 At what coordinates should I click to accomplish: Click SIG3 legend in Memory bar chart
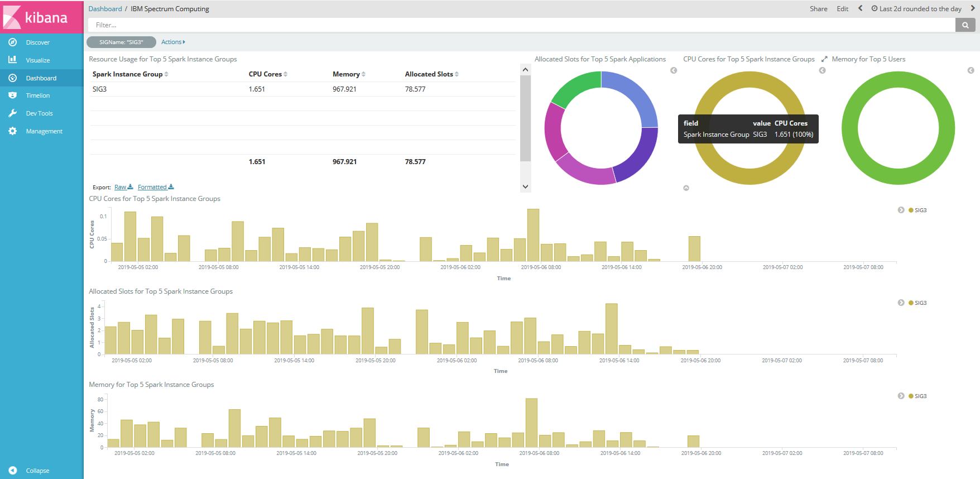pyautogui.click(x=917, y=396)
